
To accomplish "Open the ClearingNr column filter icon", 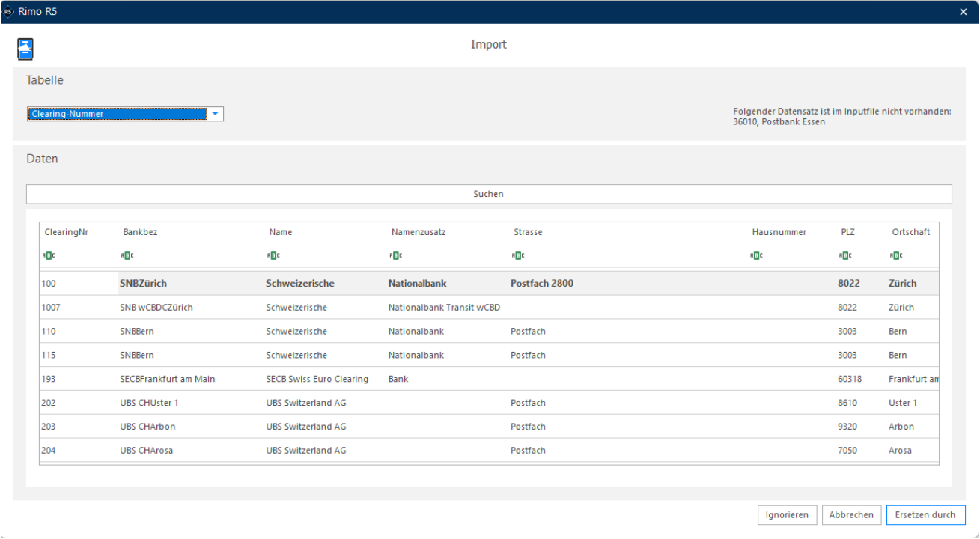I will click(49, 256).
